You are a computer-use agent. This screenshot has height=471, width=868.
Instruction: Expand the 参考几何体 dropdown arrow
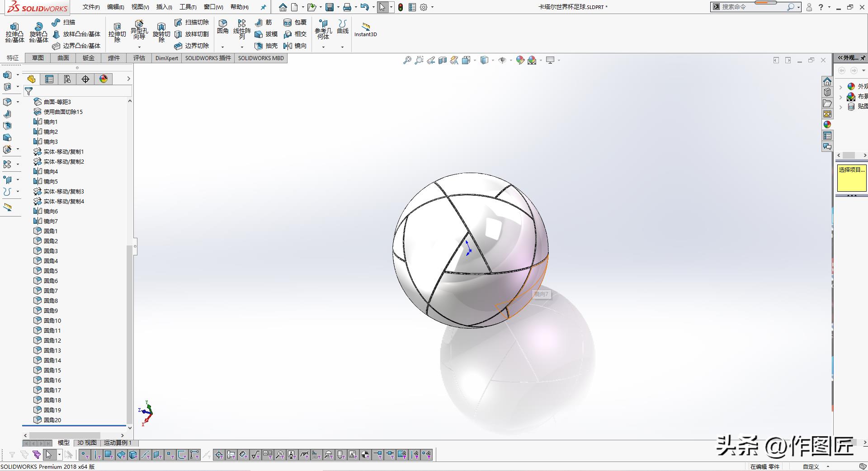323,47
